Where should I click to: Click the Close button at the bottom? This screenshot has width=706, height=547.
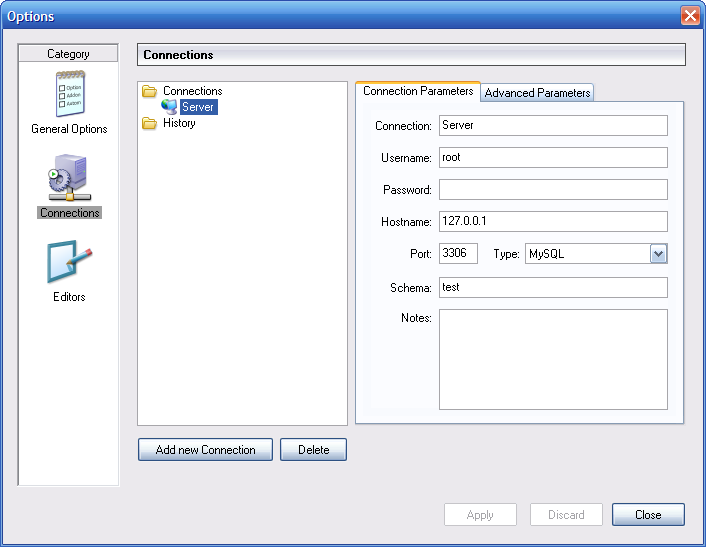coord(648,515)
